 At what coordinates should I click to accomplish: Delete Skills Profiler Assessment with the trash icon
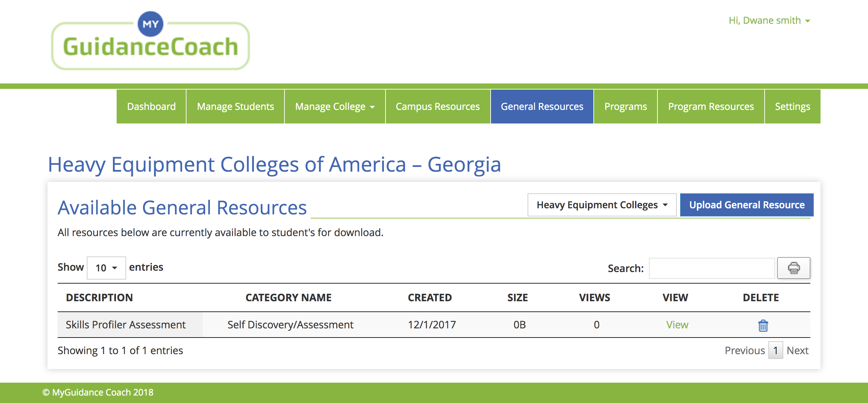pos(763,325)
